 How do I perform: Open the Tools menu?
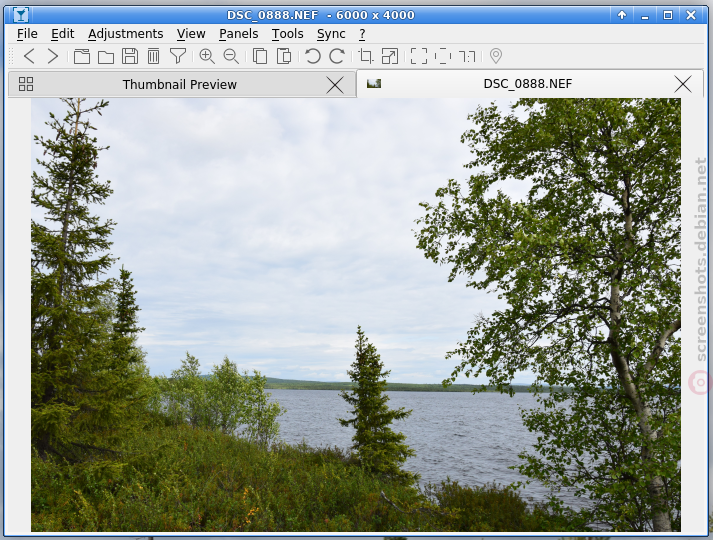287,34
